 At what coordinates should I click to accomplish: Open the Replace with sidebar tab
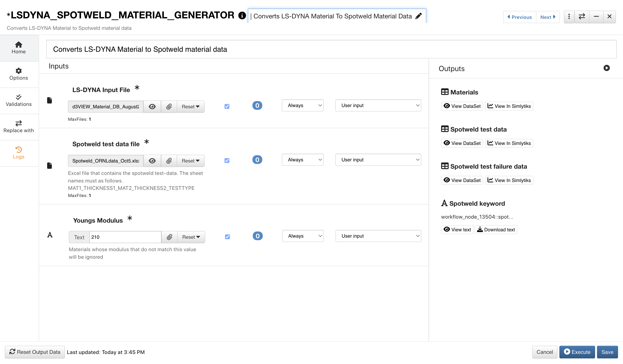tap(19, 127)
